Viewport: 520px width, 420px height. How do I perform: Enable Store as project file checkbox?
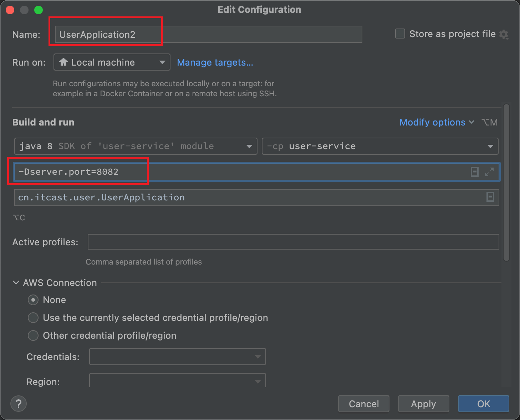click(400, 34)
